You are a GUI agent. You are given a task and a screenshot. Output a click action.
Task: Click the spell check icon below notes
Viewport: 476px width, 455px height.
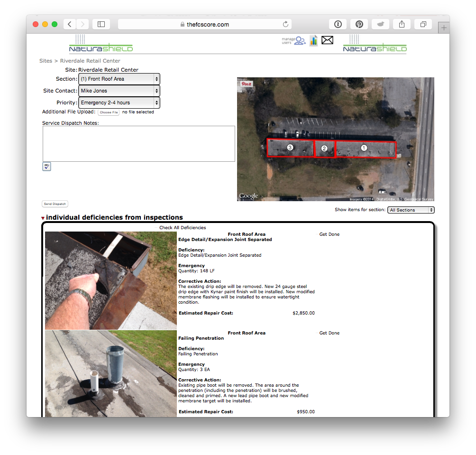46,167
